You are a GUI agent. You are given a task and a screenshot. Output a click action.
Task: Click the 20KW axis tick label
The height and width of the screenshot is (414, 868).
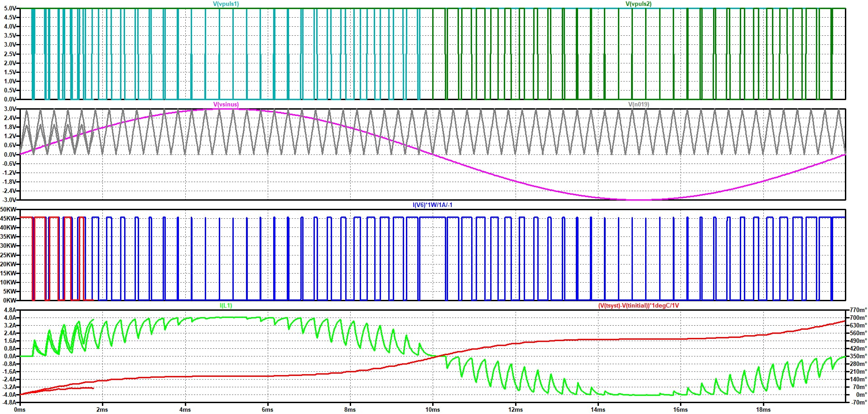click(x=9, y=264)
